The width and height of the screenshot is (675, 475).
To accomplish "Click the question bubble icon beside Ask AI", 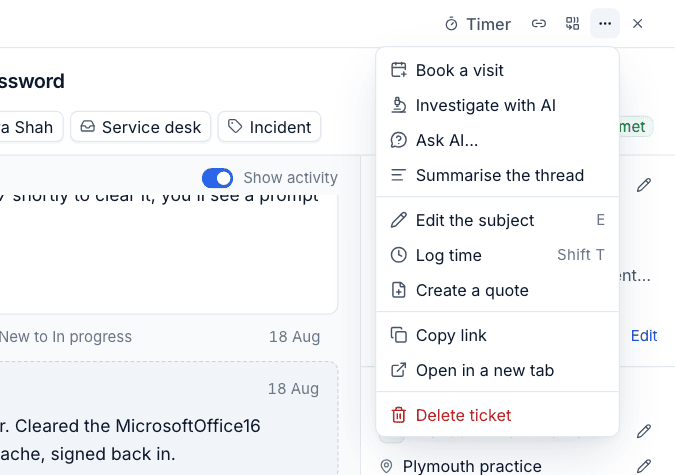I will pos(399,140).
